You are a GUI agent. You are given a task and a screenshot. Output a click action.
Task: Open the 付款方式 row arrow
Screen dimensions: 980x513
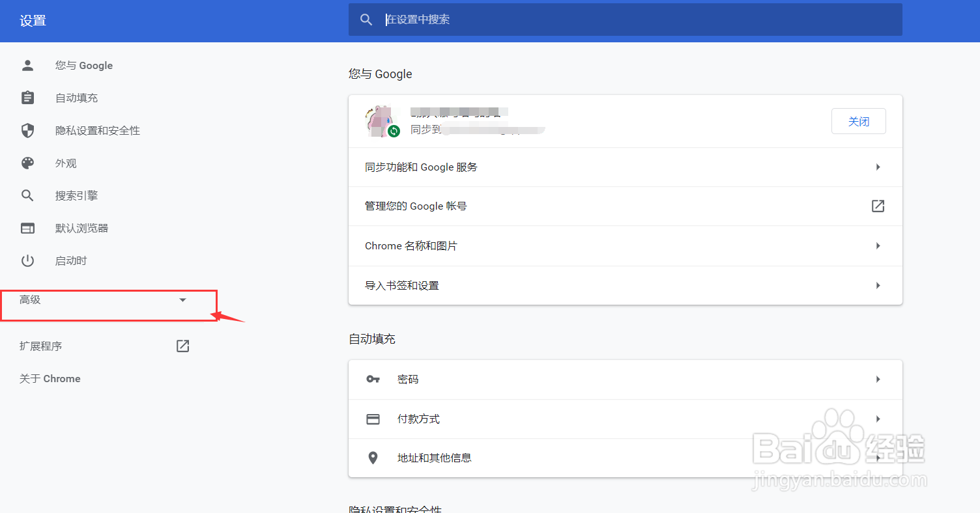(x=878, y=419)
